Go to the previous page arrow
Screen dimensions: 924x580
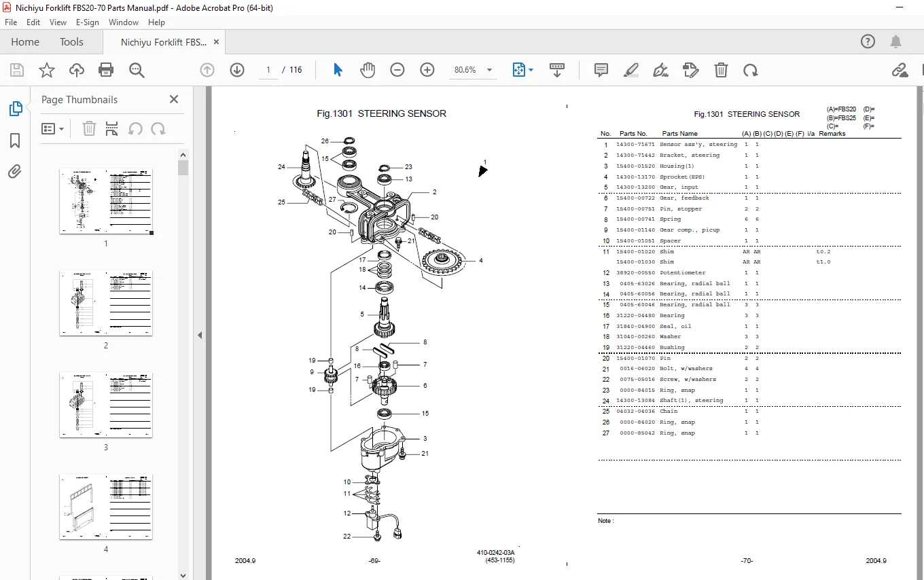pyautogui.click(x=207, y=70)
